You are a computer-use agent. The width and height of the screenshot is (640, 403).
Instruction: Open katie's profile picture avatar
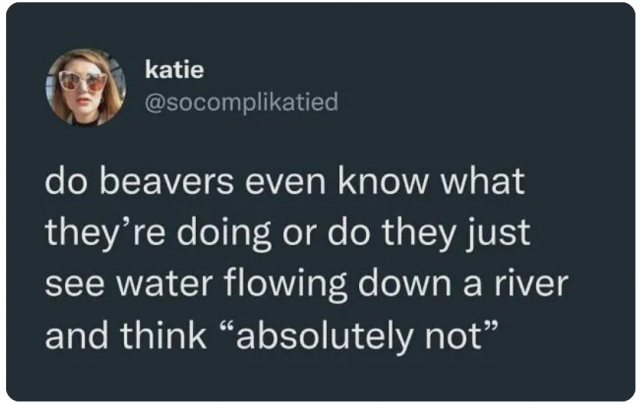[x=86, y=88]
